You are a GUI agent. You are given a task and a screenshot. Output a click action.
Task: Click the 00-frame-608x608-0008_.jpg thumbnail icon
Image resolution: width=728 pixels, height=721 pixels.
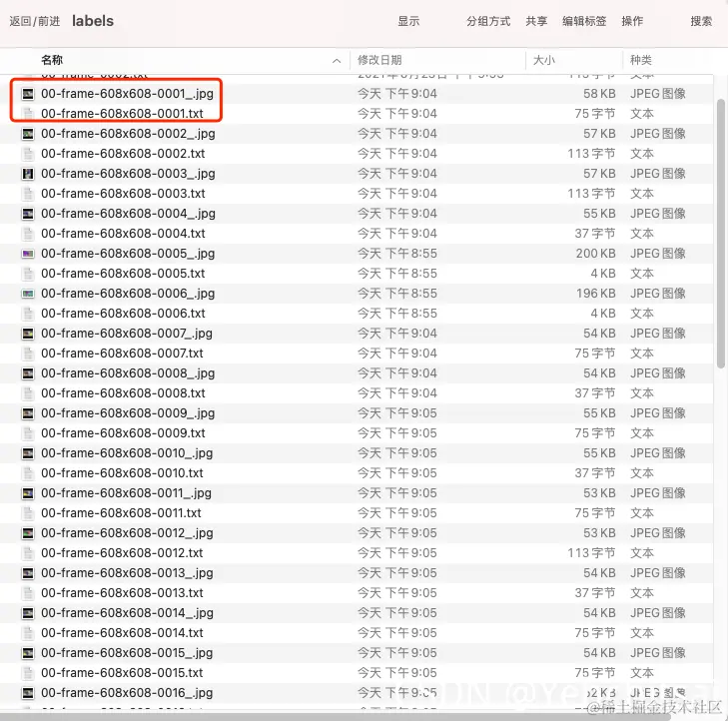[28, 373]
